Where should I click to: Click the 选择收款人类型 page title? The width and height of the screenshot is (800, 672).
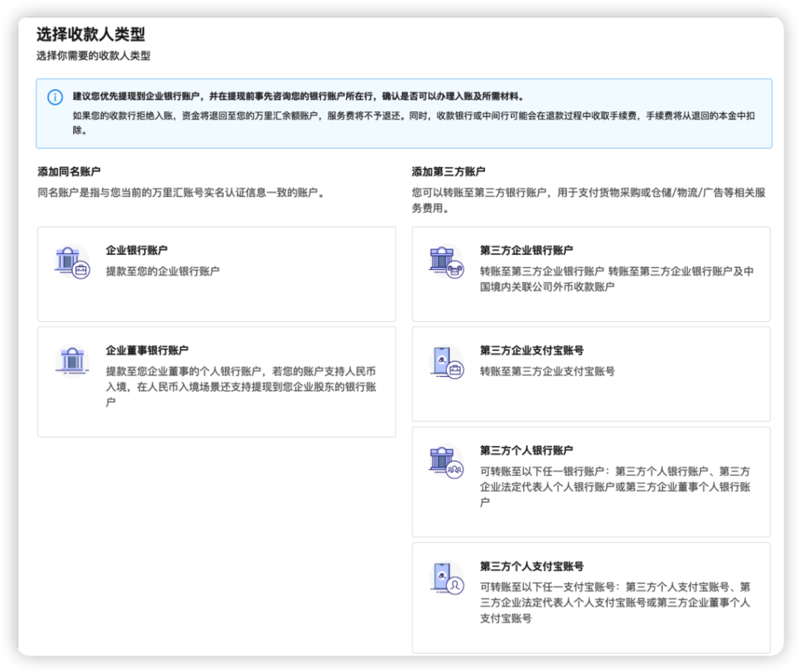[91, 34]
